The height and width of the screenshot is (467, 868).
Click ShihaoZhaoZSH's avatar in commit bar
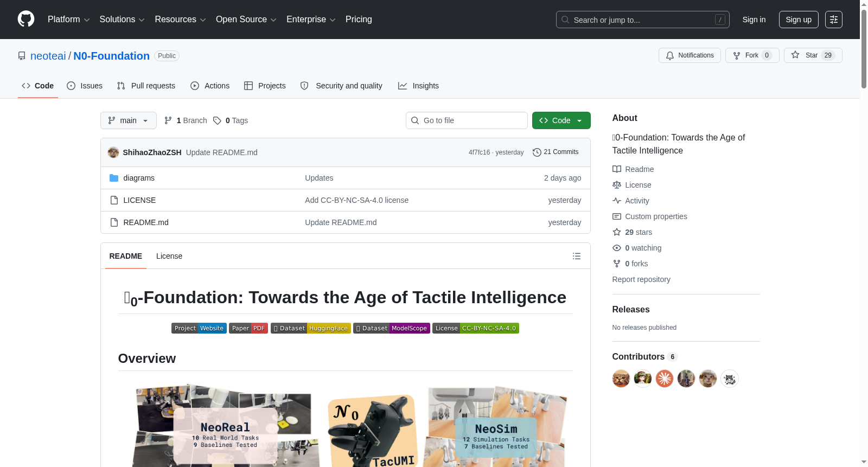point(113,152)
